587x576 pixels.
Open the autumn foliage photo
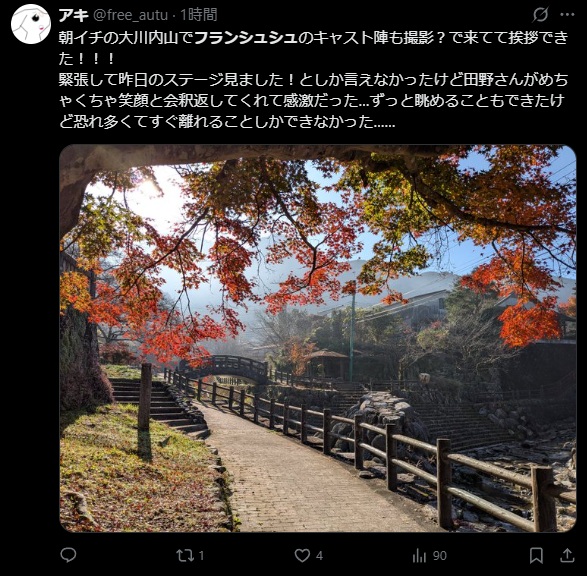click(x=317, y=338)
